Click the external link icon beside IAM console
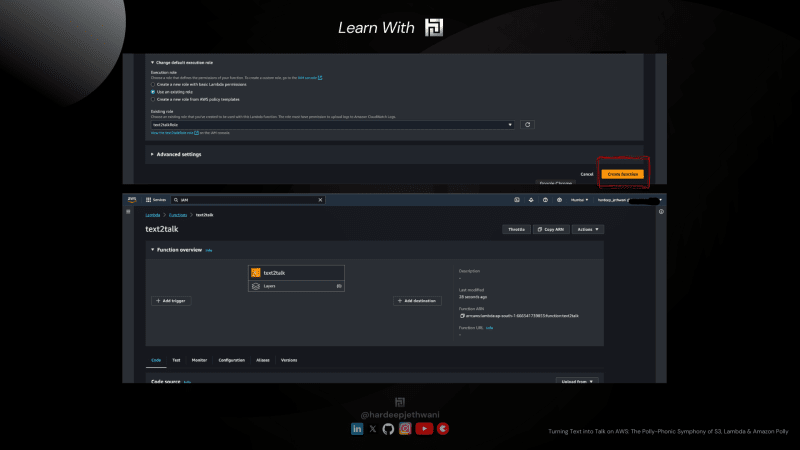 click(320, 78)
